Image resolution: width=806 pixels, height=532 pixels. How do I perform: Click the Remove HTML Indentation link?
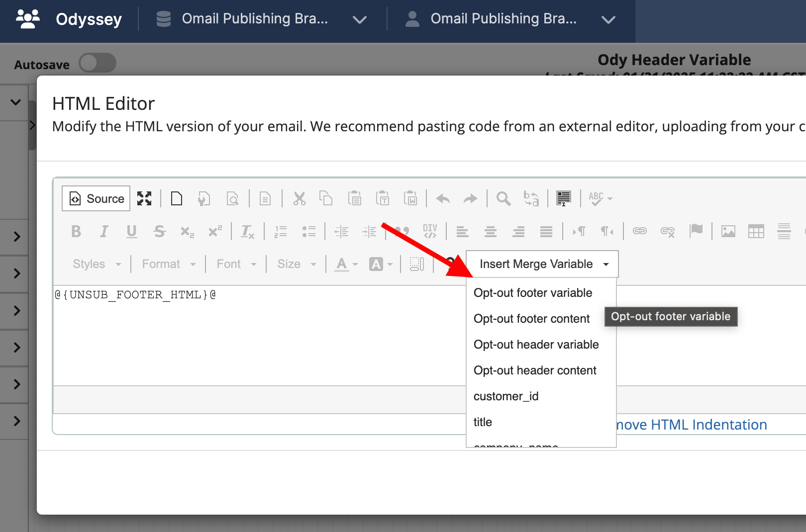point(692,425)
